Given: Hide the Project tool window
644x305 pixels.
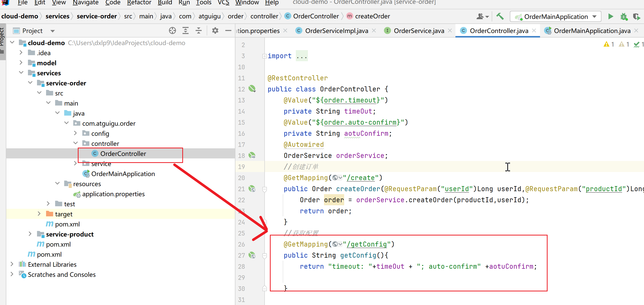Looking at the screenshot, I should click(x=228, y=31).
